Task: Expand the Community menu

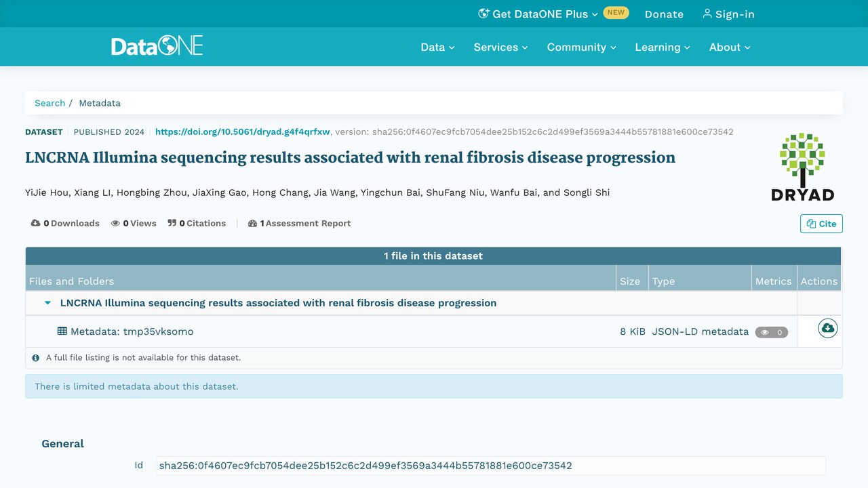Action: click(x=582, y=47)
